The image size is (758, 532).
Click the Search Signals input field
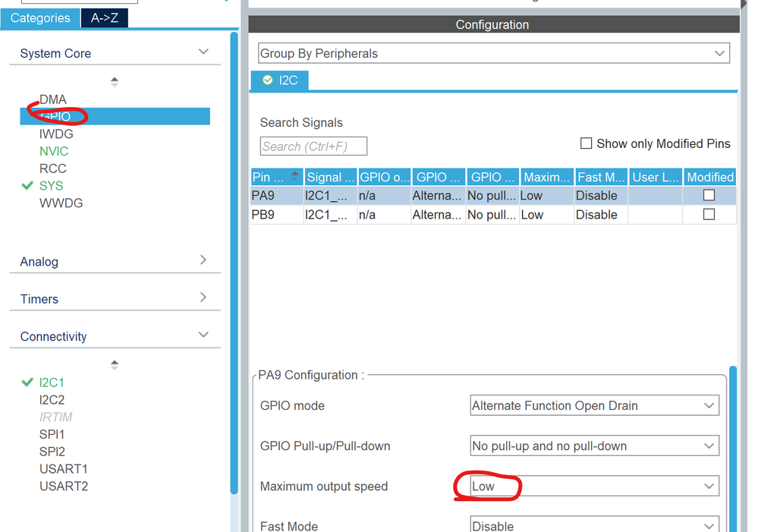(x=313, y=146)
